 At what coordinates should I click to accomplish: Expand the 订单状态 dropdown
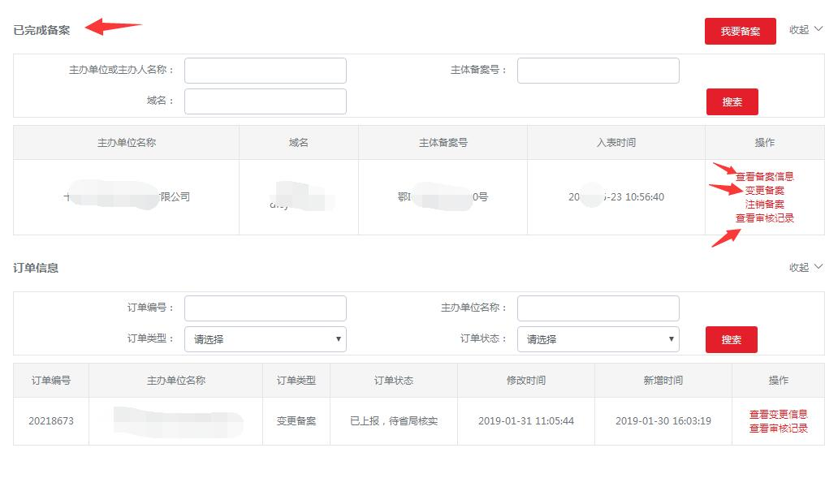click(598, 339)
